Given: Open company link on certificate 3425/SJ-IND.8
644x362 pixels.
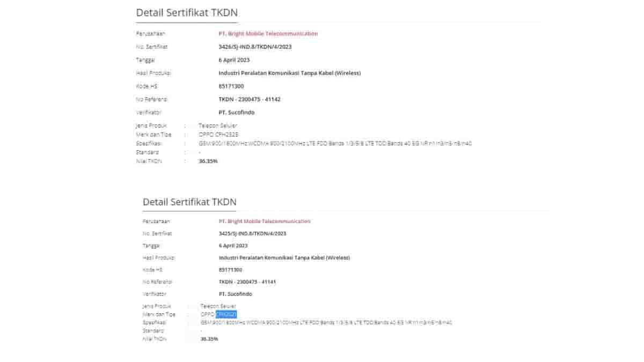Looking at the screenshot, I should 264,221.
